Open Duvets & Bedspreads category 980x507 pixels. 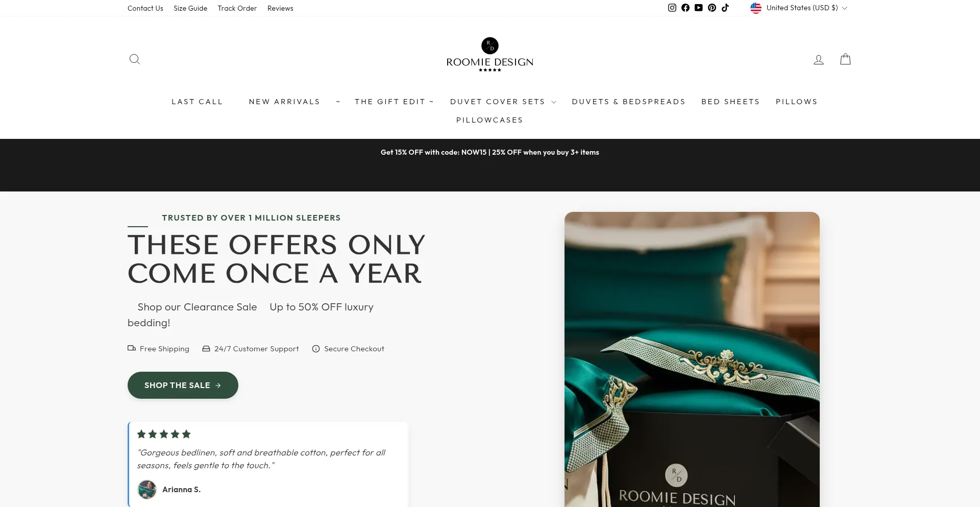pos(628,102)
